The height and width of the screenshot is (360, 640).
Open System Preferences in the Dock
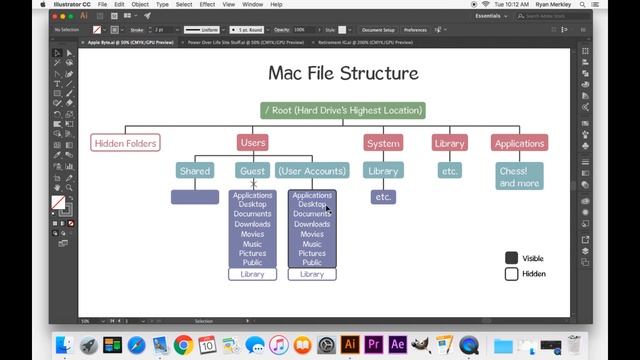[327, 345]
